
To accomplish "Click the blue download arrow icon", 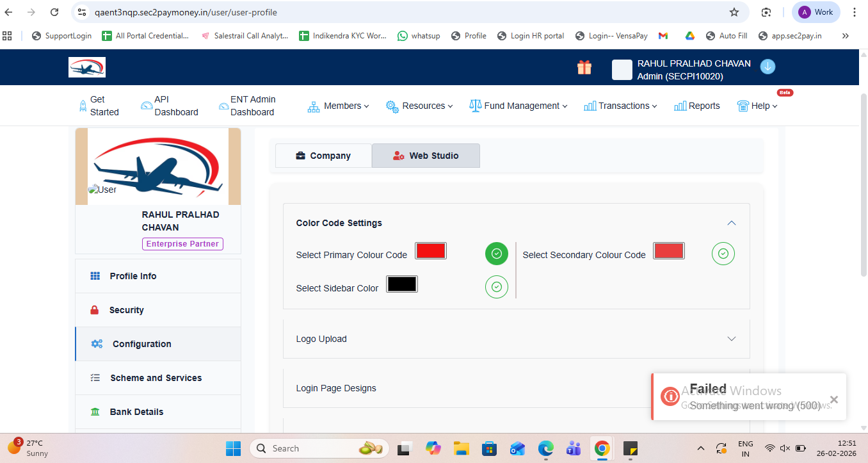I will coord(768,67).
